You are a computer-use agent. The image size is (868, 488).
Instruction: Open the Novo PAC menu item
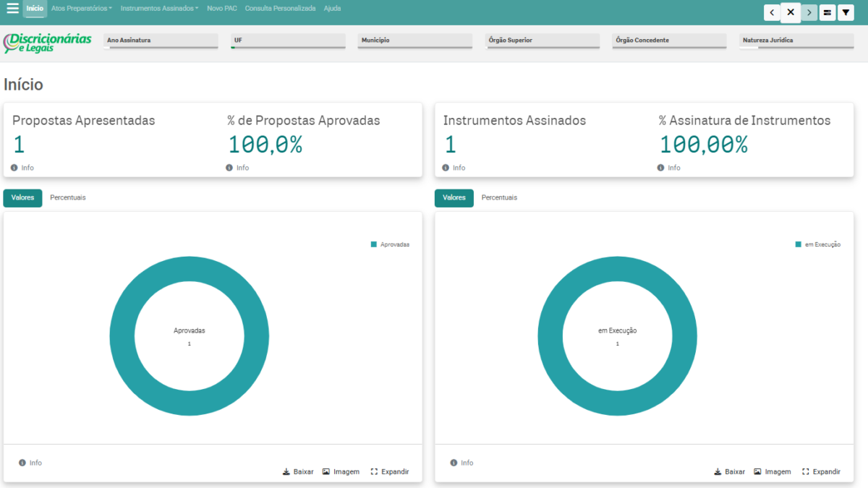[222, 9]
